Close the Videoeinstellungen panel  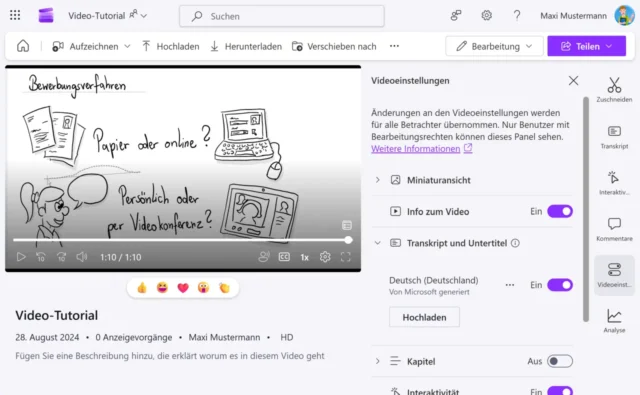point(573,81)
